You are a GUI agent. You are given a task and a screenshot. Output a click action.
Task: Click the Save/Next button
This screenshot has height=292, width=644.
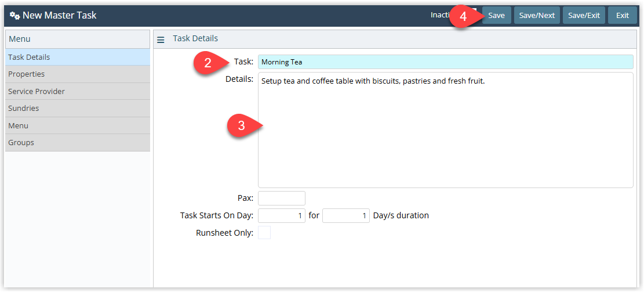[x=537, y=16]
